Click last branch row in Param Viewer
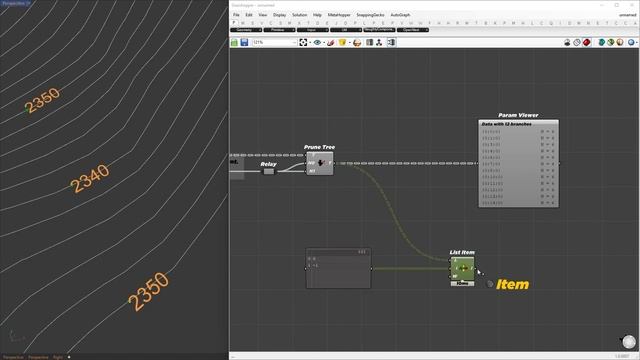 coord(518,203)
